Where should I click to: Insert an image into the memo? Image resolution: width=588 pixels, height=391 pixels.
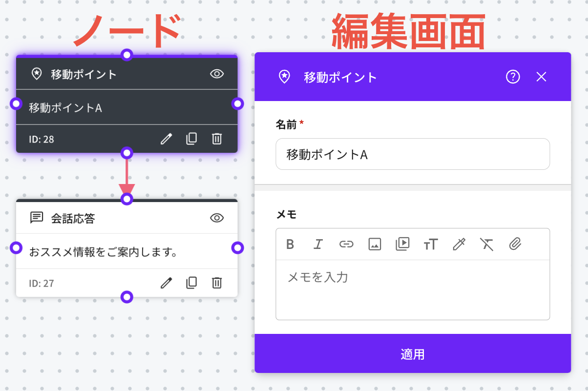click(375, 244)
